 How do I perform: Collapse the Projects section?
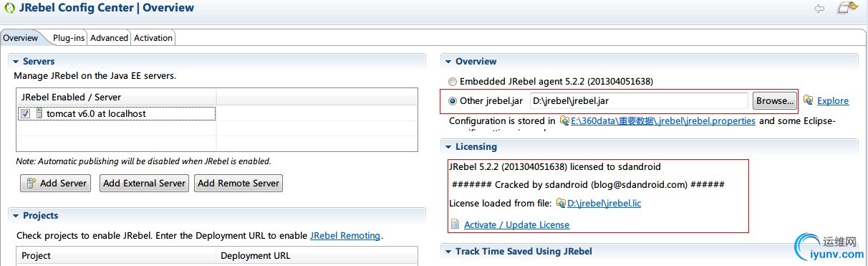(x=16, y=215)
